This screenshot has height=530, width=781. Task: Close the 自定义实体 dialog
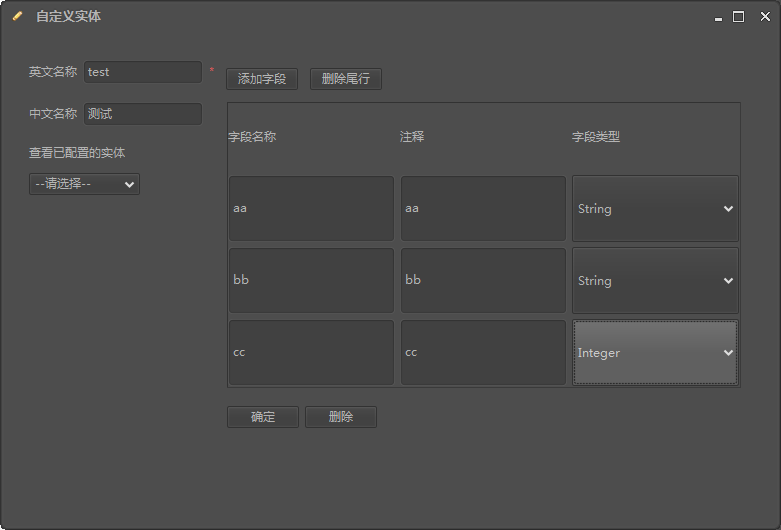coord(765,16)
